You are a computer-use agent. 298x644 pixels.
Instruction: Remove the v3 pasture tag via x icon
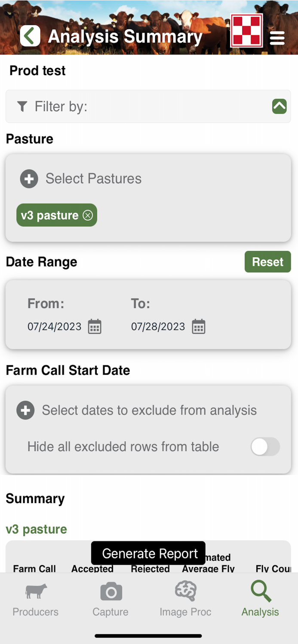coord(88,215)
